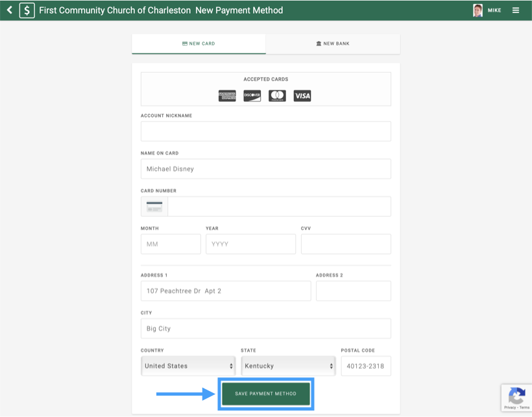Viewport: 532px width, 417px height.
Task: Click the Mastercard icon
Action: tap(277, 96)
